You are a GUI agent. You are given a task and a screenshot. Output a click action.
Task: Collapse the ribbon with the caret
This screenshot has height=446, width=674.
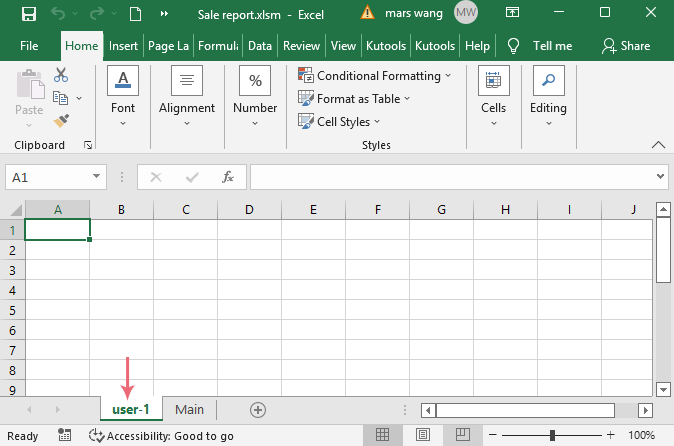pyautogui.click(x=658, y=145)
